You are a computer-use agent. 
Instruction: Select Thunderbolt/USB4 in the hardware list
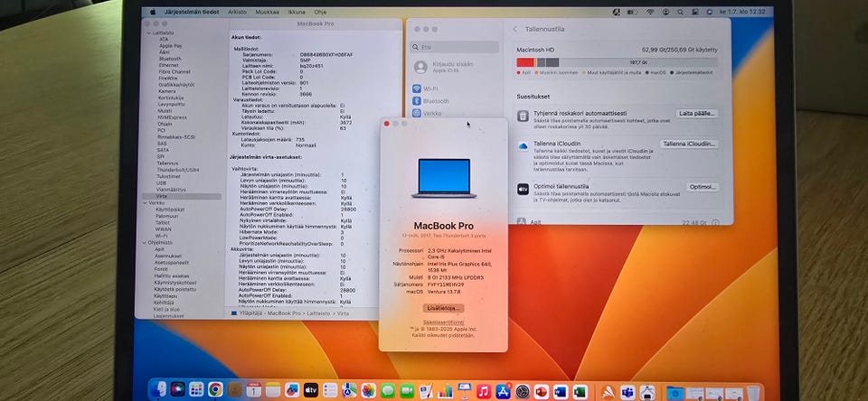point(178,170)
